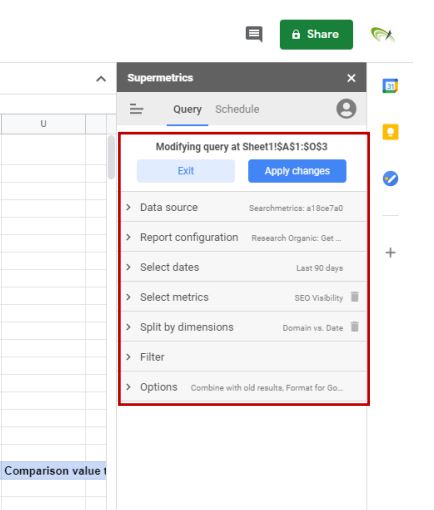Click 'Research Organic: Get ...' value
434x510 pixels.
(296, 238)
